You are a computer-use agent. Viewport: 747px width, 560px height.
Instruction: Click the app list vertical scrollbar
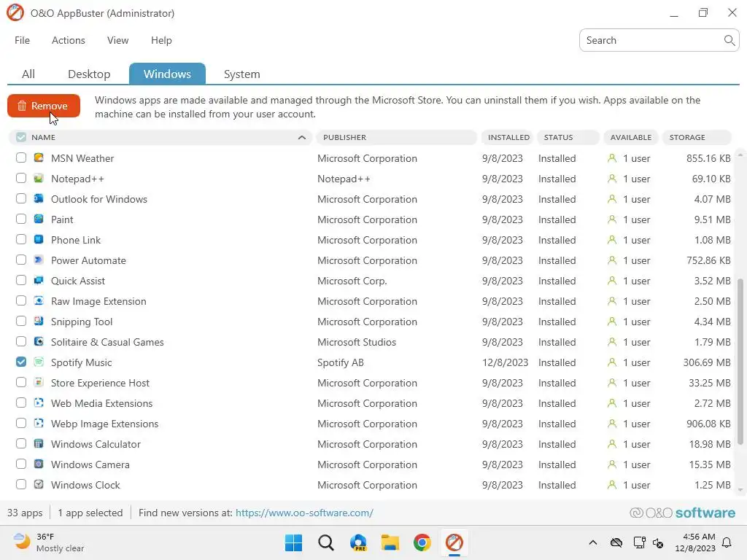click(740, 362)
